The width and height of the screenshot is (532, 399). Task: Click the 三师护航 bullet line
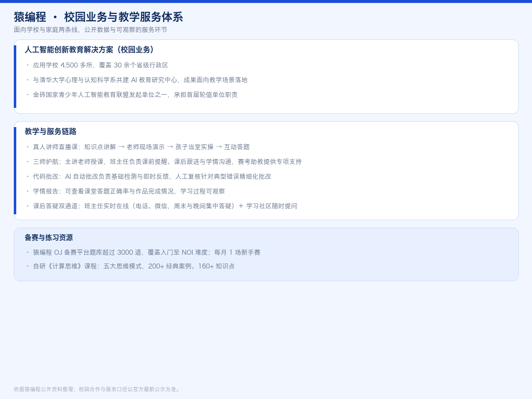tap(167, 162)
